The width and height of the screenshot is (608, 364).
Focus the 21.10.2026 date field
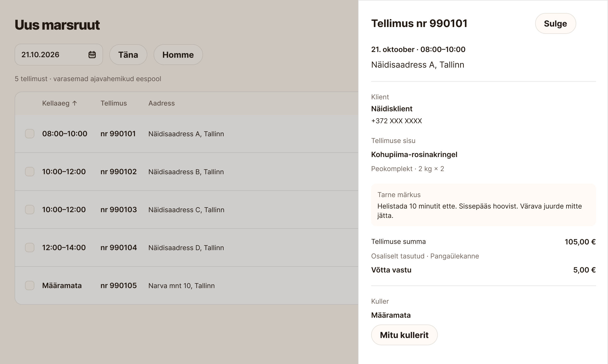point(59,55)
